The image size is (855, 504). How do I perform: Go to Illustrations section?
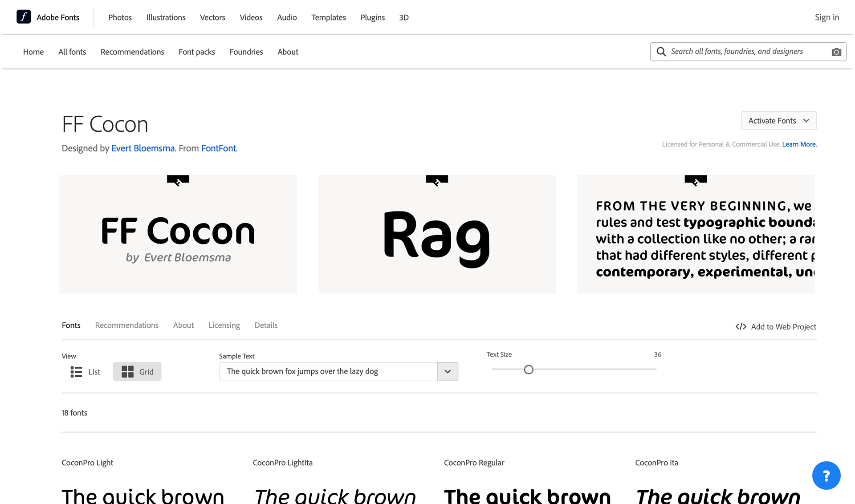click(x=166, y=17)
